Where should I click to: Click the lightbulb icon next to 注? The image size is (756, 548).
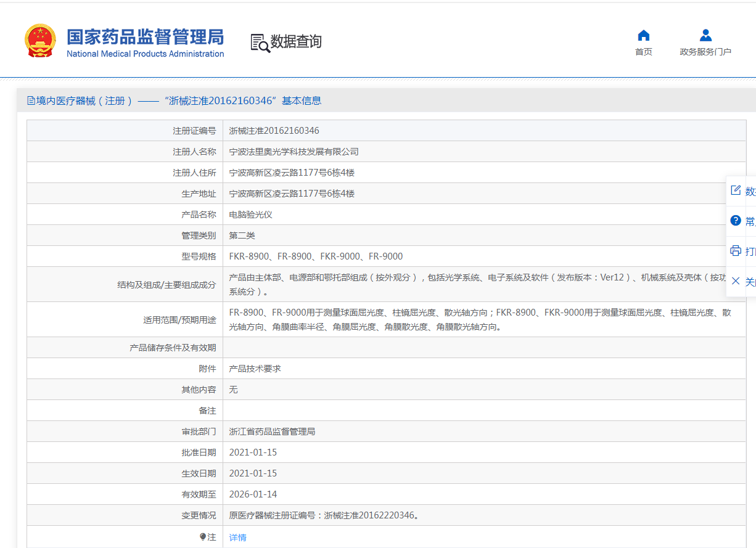[x=203, y=537]
